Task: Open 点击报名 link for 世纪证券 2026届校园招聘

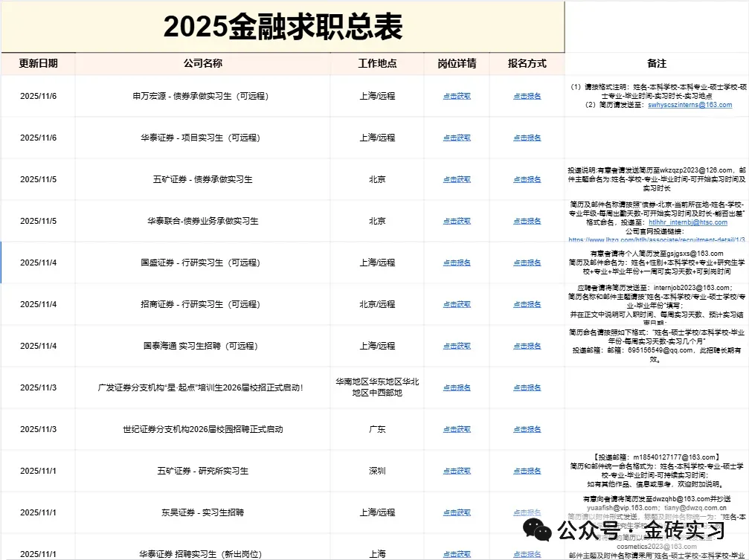Action: (527, 429)
